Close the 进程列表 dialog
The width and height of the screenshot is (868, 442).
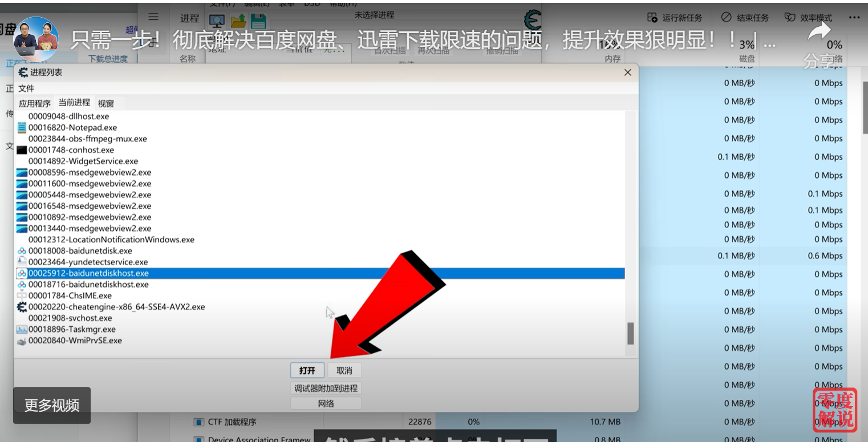[627, 72]
